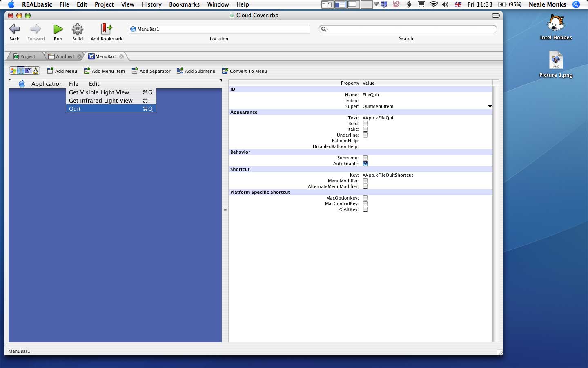Select Get Infrared Light View menu item
This screenshot has width=588, height=368.
[101, 101]
